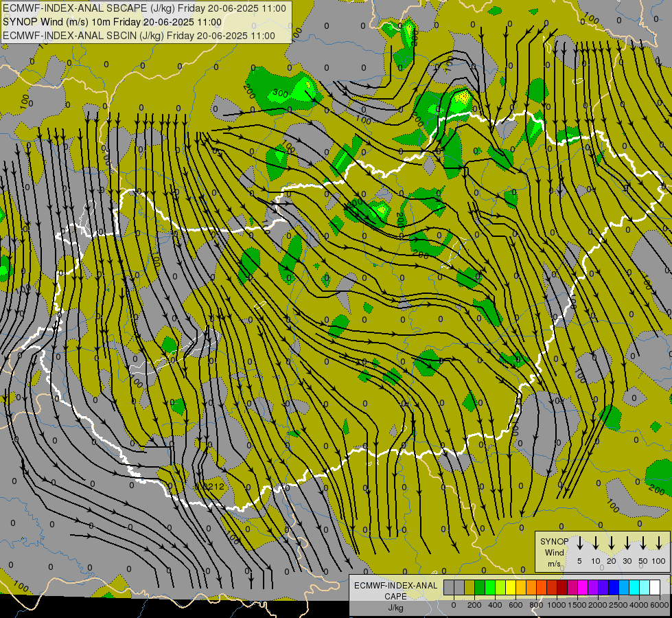
Task: Click the '800' tick label in CAPE legend
Action: pyautogui.click(x=536, y=605)
